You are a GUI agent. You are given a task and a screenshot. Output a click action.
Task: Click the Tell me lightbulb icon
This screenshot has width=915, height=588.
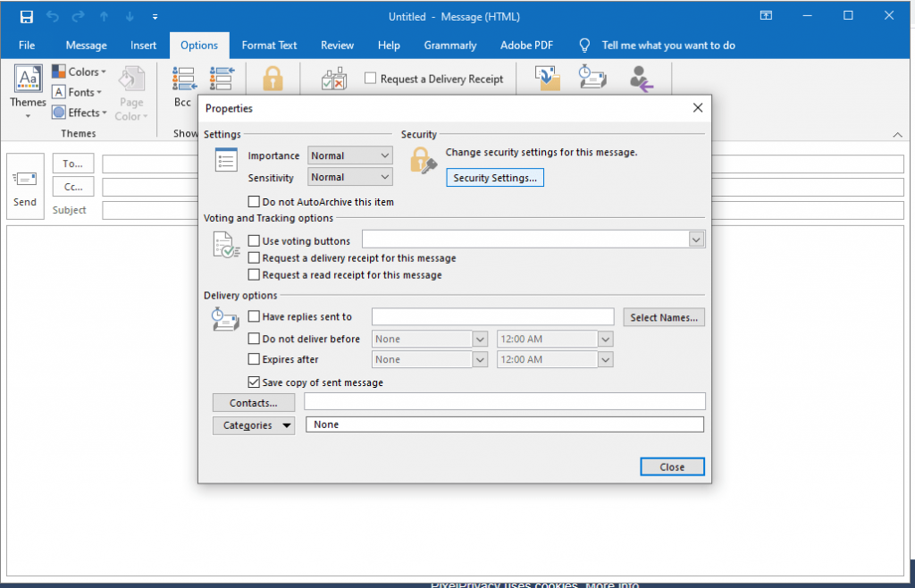click(x=584, y=45)
